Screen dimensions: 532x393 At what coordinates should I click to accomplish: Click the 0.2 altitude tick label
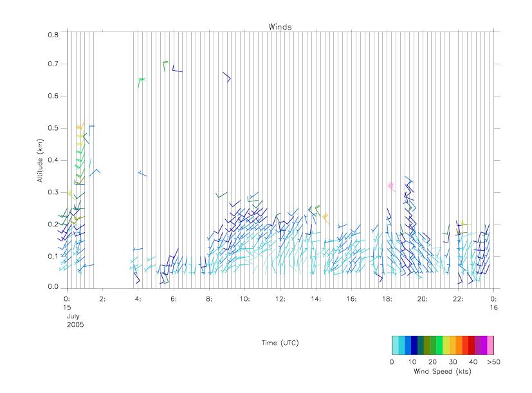click(53, 224)
